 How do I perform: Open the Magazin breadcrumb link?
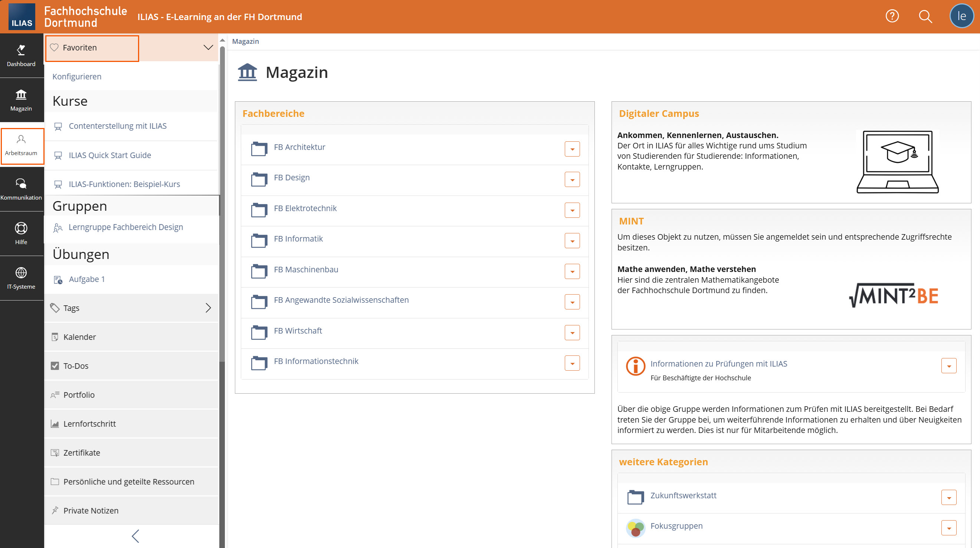pyautogui.click(x=245, y=41)
